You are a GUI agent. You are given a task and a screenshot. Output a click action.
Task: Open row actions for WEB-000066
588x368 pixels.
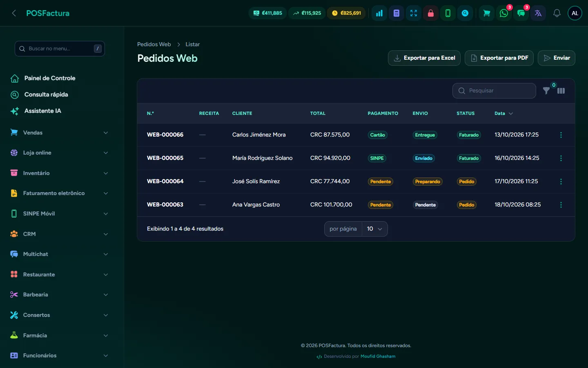click(561, 135)
